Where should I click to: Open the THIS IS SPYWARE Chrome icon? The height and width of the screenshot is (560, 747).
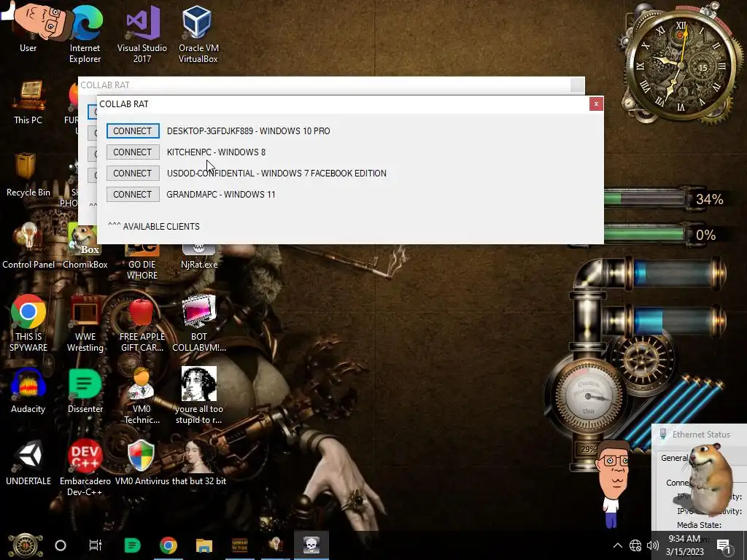point(28,324)
